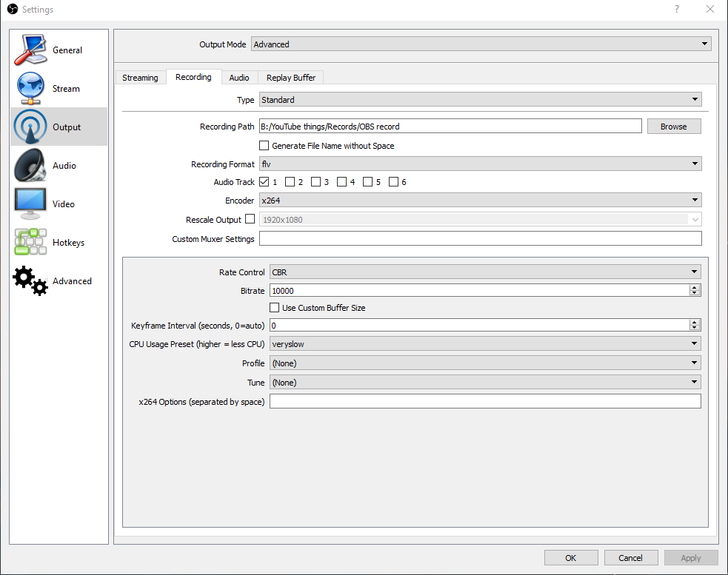The image size is (728, 575).
Task: Click the Apply button
Action: (691, 558)
